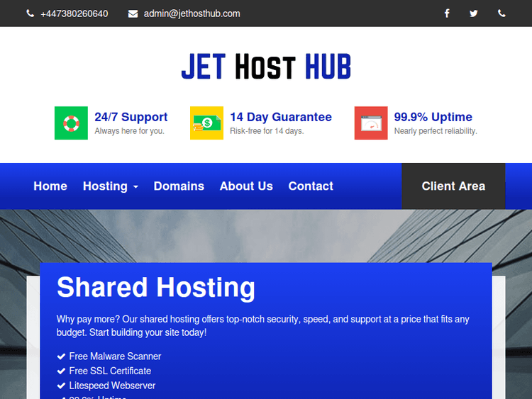Click 'Nearly perfect reliability.' text
The width and height of the screenshot is (532, 399).
pos(436,131)
